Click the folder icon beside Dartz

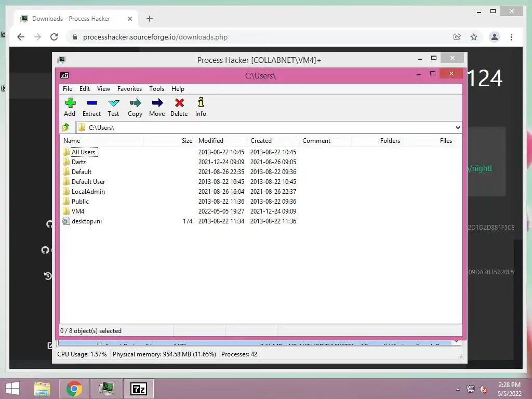(x=66, y=162)
